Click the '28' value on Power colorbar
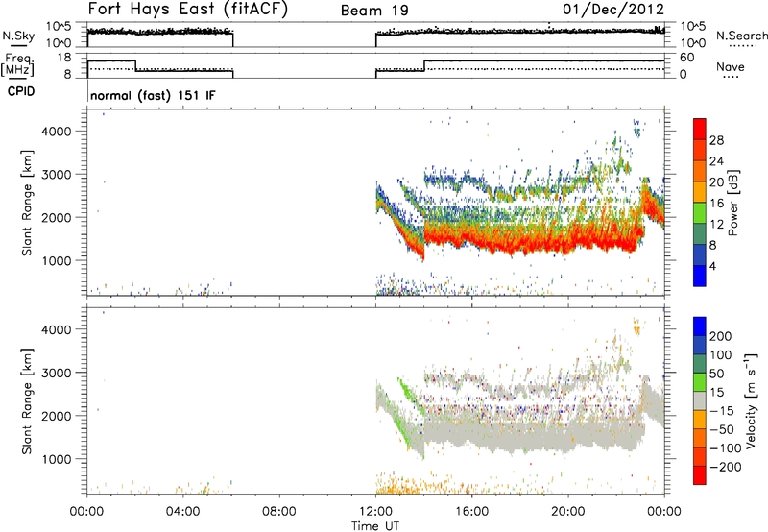This screenshot has height=532, width=768. (716, 140)
